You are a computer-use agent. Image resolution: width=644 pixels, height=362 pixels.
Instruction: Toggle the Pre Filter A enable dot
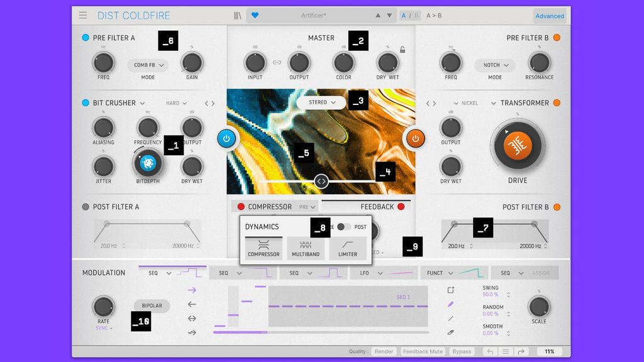86,38
